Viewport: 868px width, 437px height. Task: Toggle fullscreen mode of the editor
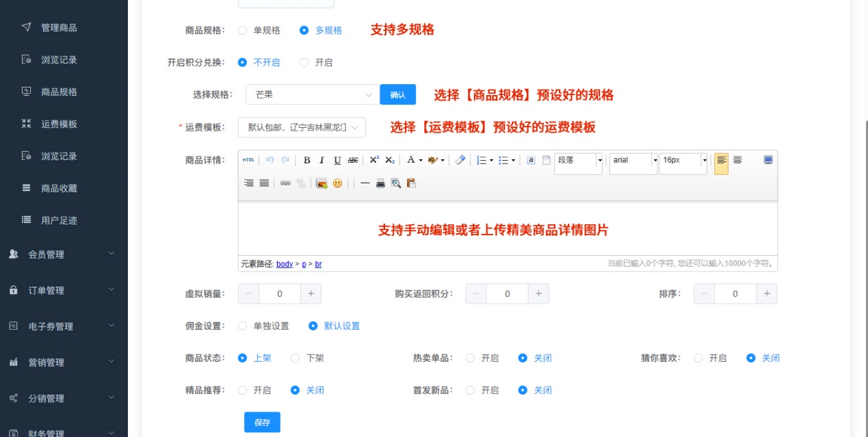coord(767,160)
